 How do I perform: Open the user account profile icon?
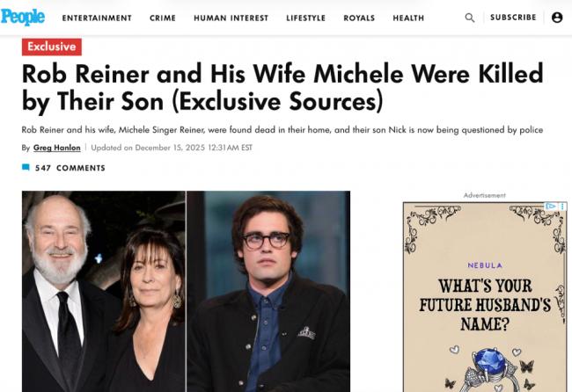[557, 18]
